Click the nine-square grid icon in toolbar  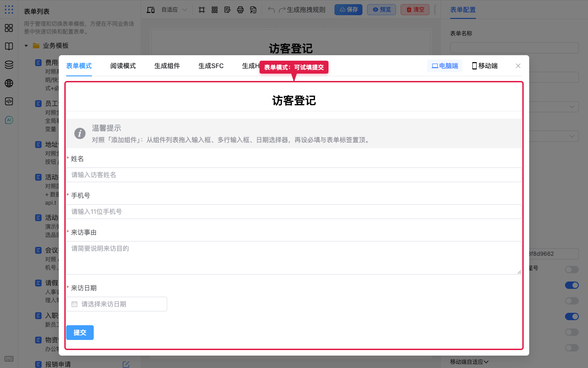(x=215, y=10)
